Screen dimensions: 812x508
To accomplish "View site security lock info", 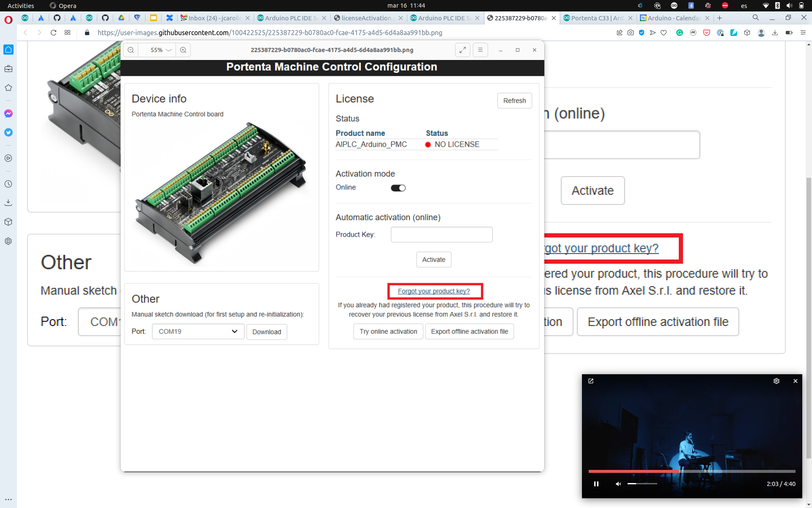I will tap(87, 33).
